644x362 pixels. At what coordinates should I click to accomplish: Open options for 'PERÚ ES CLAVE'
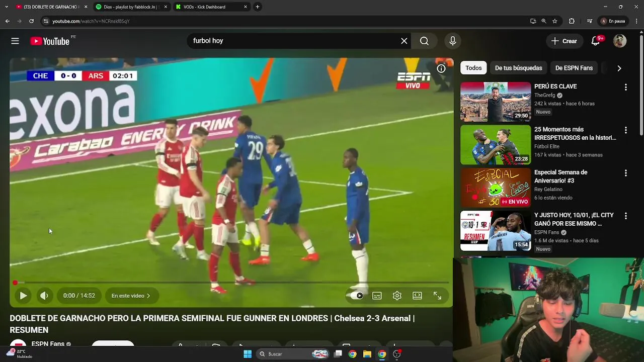(626, 87)
